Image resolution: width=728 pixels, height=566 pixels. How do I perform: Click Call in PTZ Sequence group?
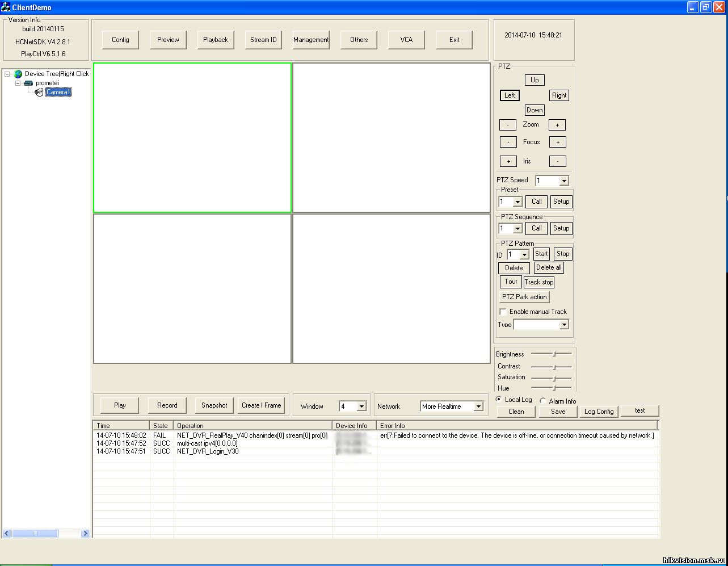click(537, 228)
